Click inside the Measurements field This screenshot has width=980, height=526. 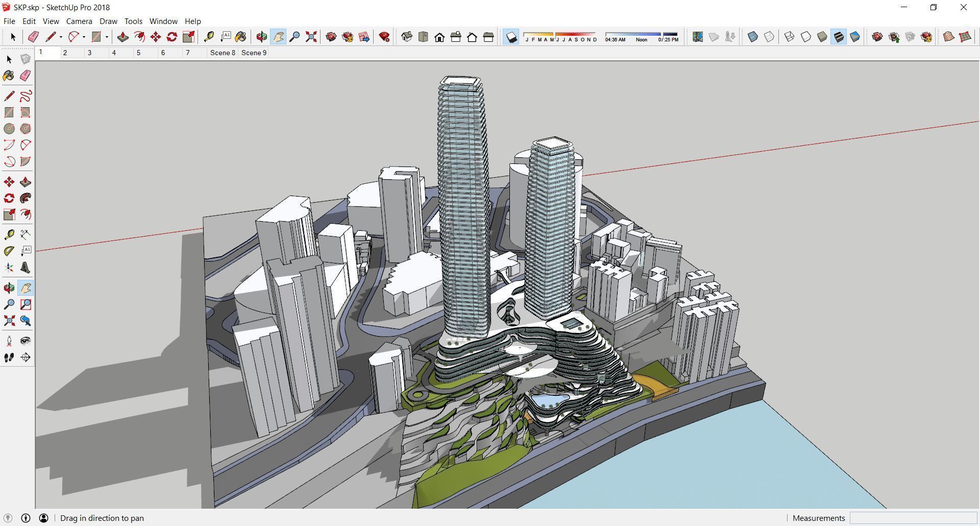tap(914, 518)
